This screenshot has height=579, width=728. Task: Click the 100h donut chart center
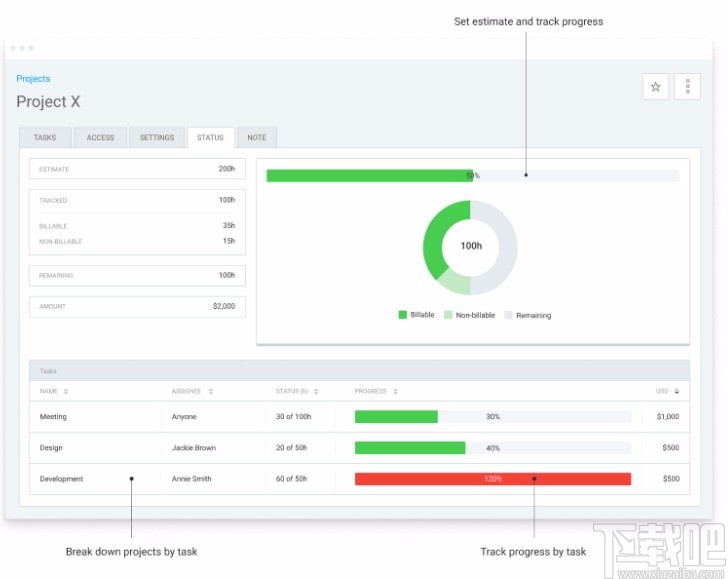[x=471, y=246]
